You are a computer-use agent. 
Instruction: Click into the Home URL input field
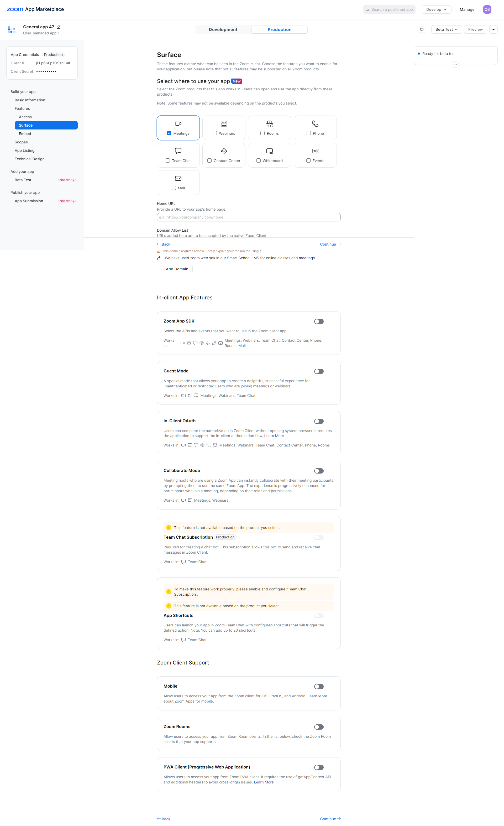(x=249, y=217)
